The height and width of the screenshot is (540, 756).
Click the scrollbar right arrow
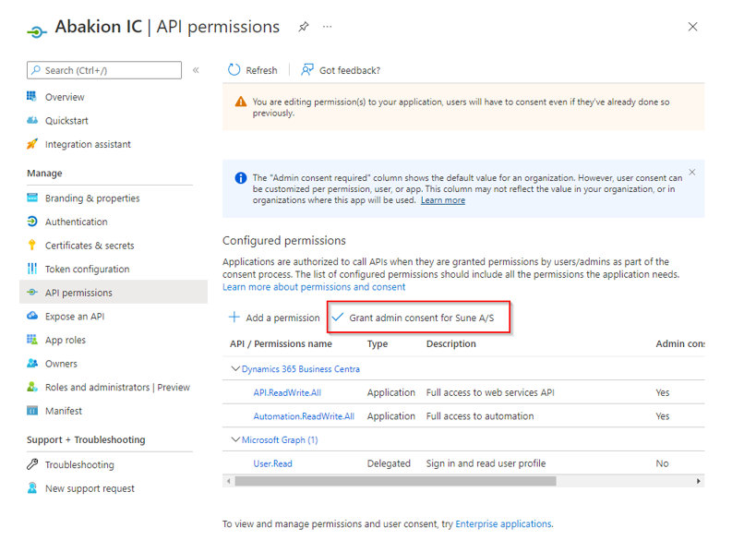click(698, 481)
